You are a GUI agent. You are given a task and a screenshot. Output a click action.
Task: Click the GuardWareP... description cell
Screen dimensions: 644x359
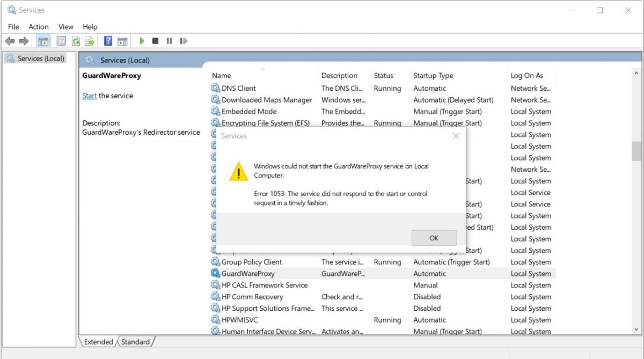coord(343,274)
